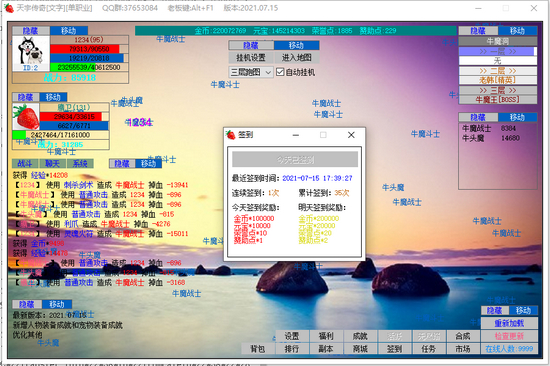Switch to the 战斗 log tab
Viewport: 550px width, 366px height.
point(25,164)
